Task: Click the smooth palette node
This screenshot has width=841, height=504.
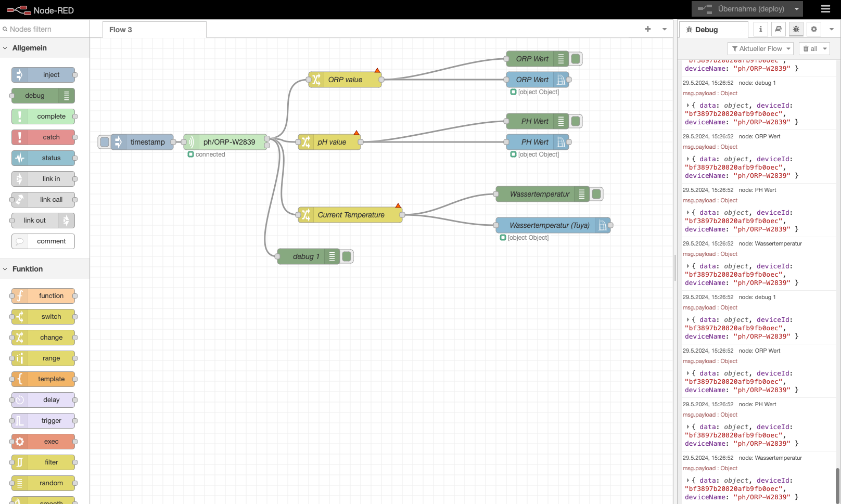Action: pyautogui.click(x=43, y=500)
